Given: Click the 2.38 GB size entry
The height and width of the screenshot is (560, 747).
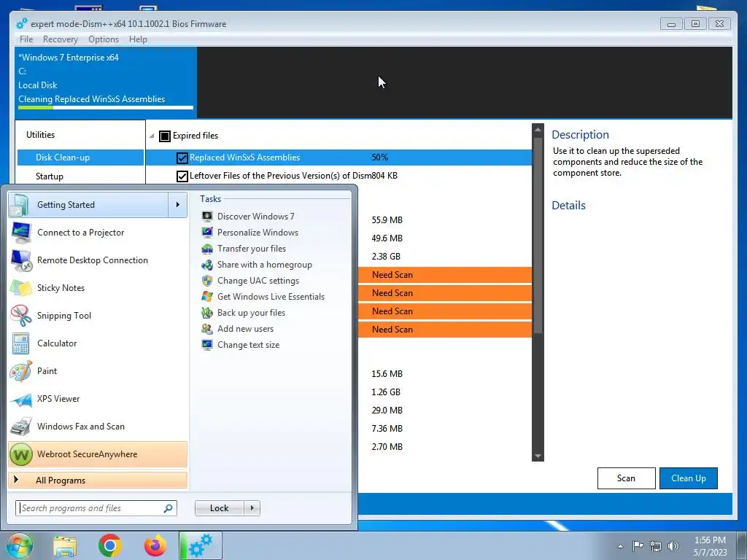Looking at the screenshot, I should [386, 257].
